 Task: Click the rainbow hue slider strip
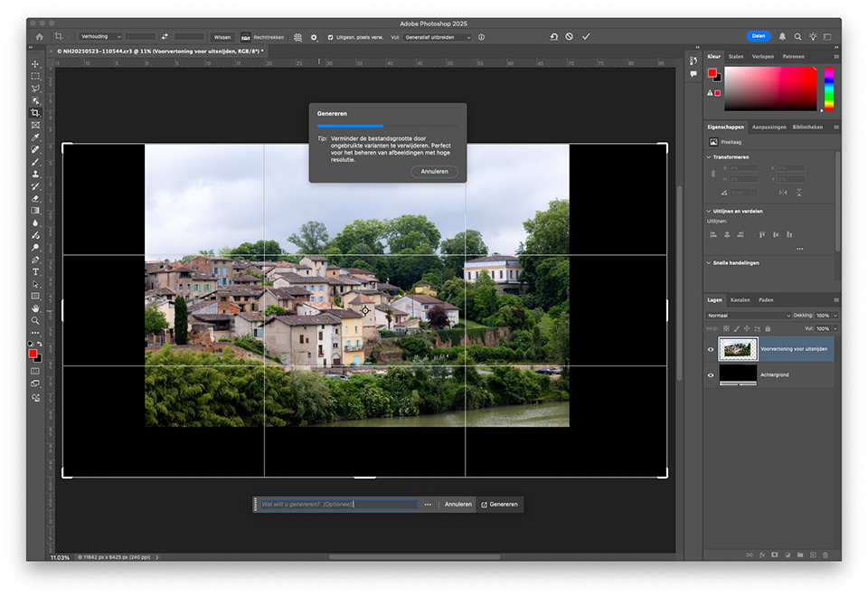click(x=829, y=89)
